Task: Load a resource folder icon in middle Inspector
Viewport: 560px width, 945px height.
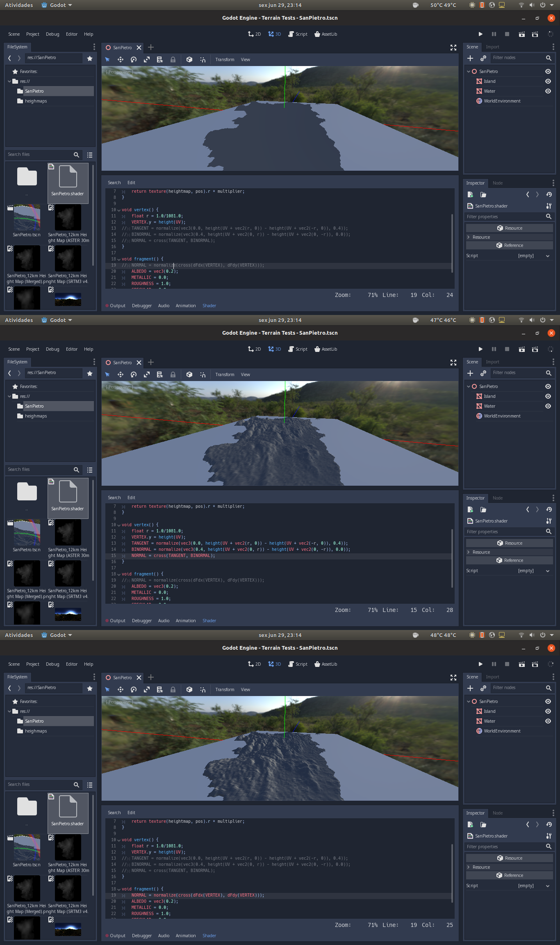Action: [483, 509]
